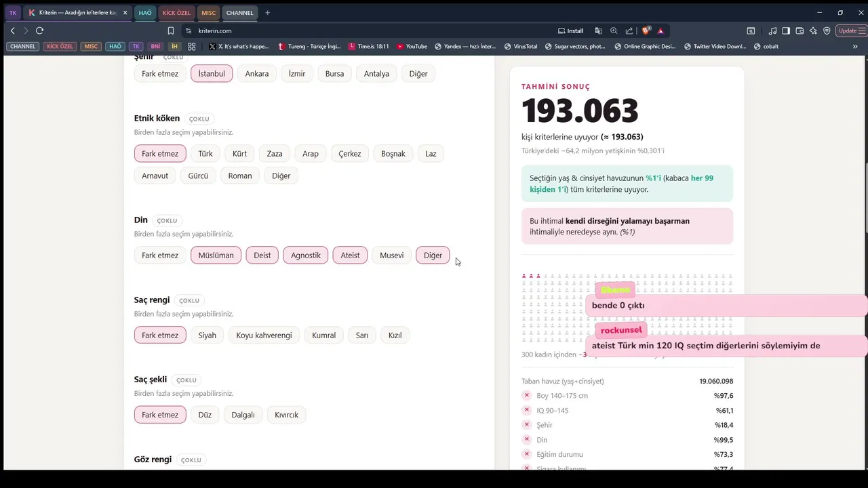Select the Sarı hair color chip
868x488 pixels.
(x=362, y=335)
